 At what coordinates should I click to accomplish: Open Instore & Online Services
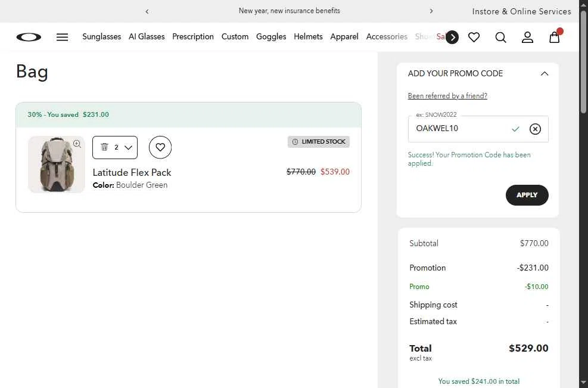click(522, 11)
